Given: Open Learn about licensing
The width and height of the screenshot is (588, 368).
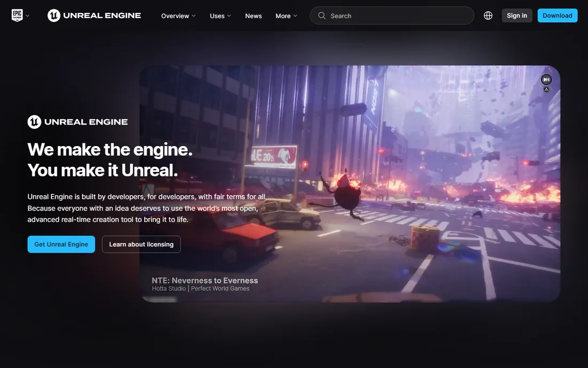Looking at the screenshot, I should (141, 244).
